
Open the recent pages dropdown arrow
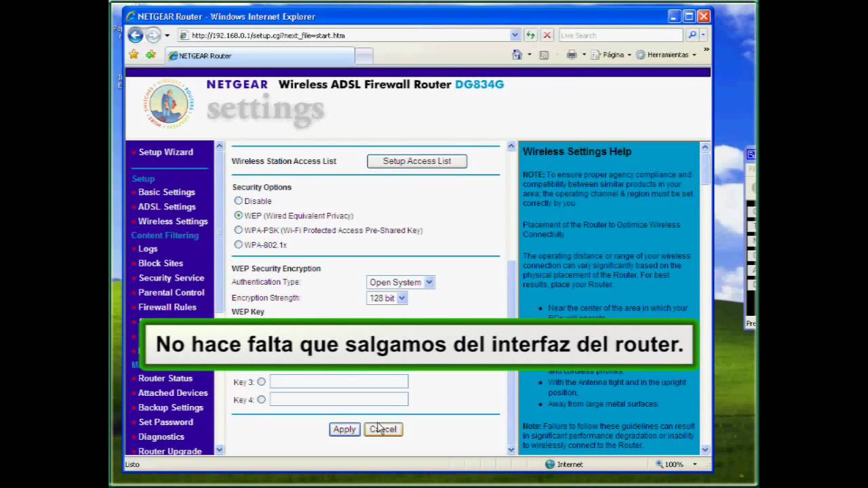pos(167,35)
